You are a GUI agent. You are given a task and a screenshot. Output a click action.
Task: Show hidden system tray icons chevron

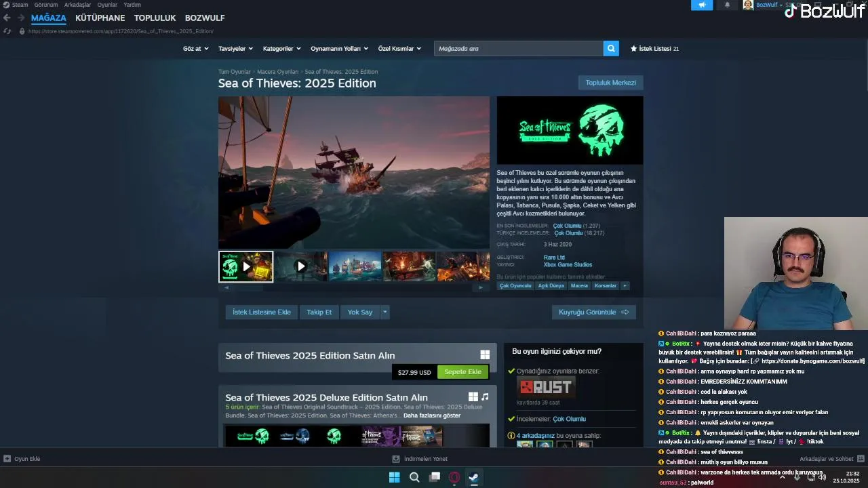782,477
